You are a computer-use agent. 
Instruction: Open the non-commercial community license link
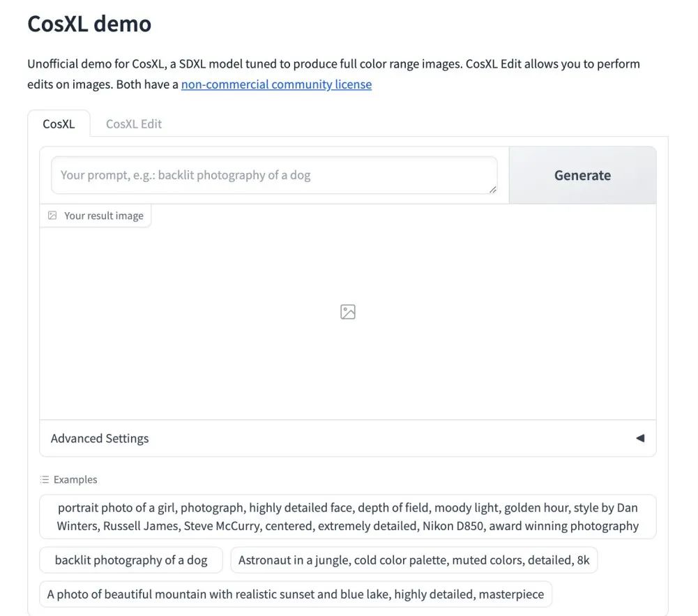tap(276, 84)
